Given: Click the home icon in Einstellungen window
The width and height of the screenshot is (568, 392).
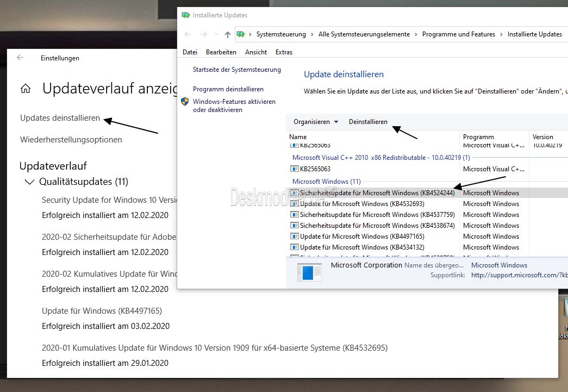Looking at the screenshot, I should 26,89.
